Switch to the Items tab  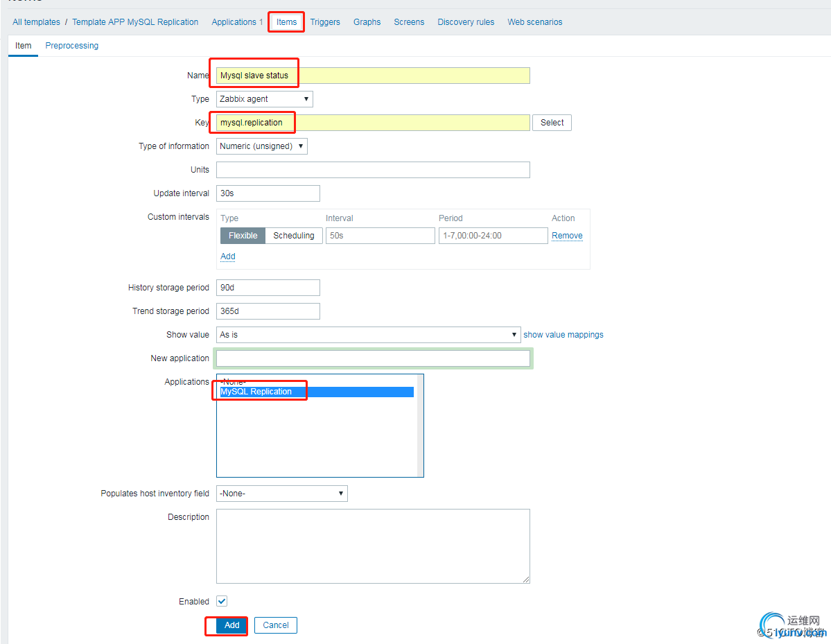[x=286, y=21]
